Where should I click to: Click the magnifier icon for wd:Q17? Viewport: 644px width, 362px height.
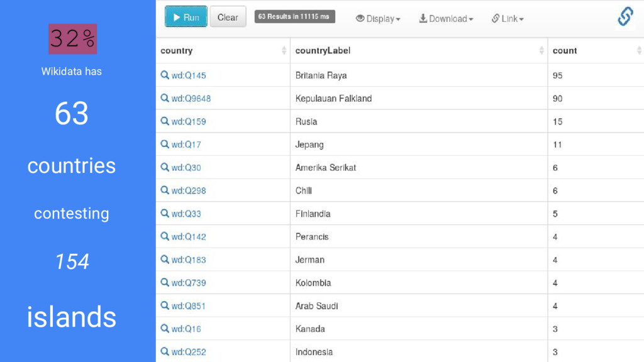(165, 144)
